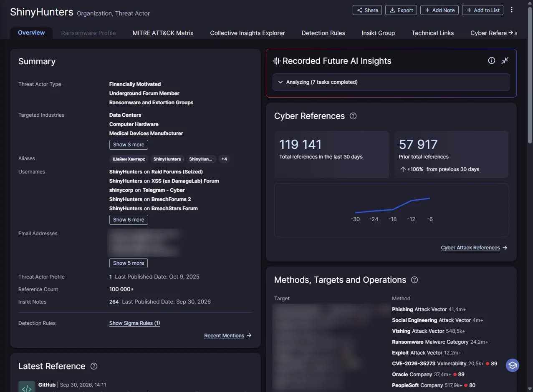Show 3 more targeted industries
The height and width of the screenshot is (392, 533).
point(129,145)
